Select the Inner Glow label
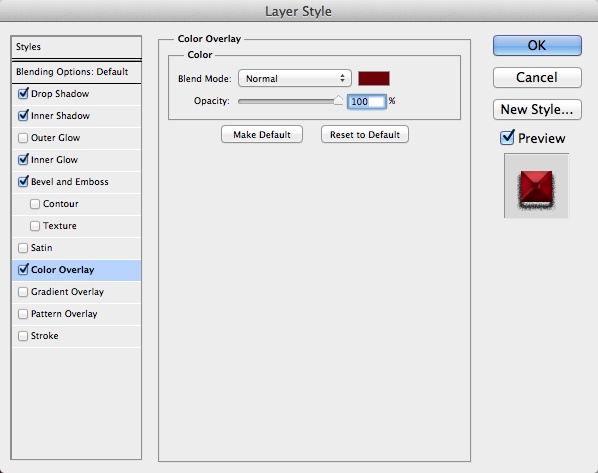The width and height of the screenshot is (598, 473). (x=54, y=160)
